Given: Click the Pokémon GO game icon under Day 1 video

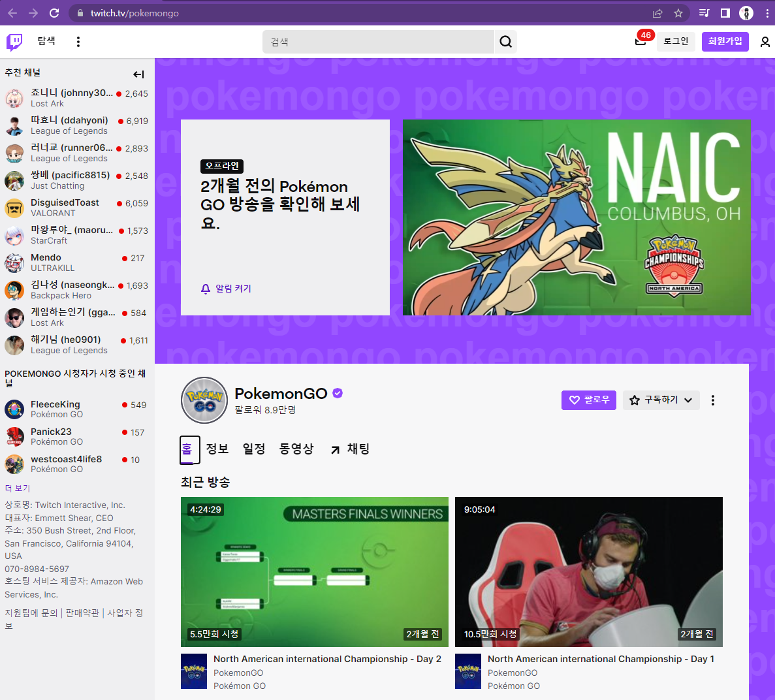Looking at the screenshot, I should pos(468,671).
